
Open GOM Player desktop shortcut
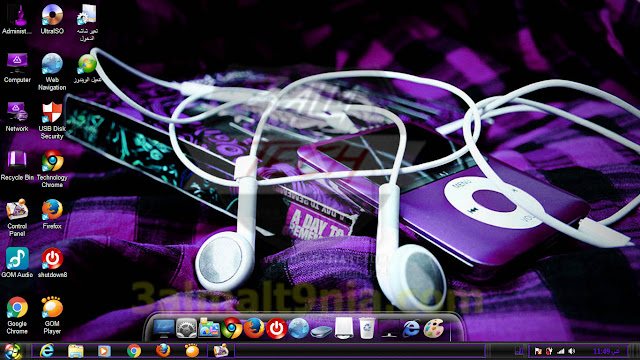pyautogui.click(x=52, y=316)
